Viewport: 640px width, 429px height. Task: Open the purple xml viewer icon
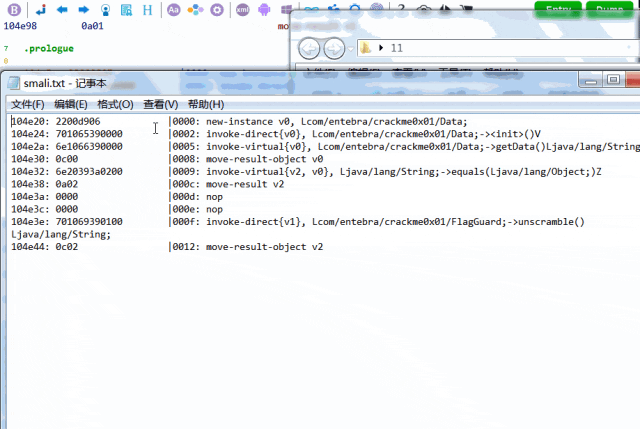click(242, 10)
